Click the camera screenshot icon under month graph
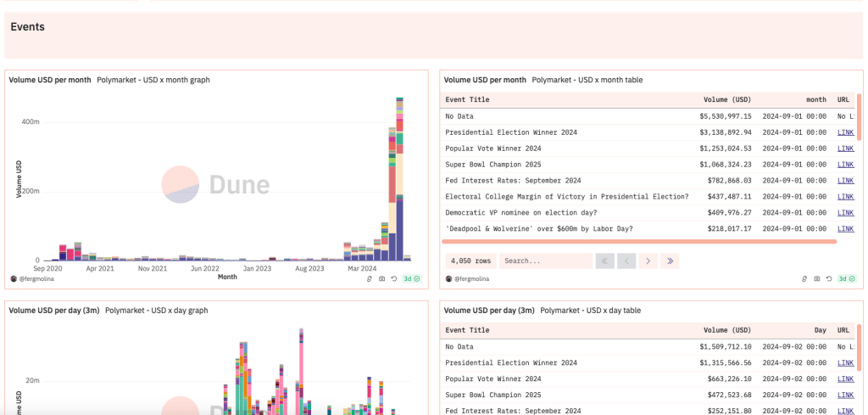Viewport: 868px width, 415px height. (381, 278)
